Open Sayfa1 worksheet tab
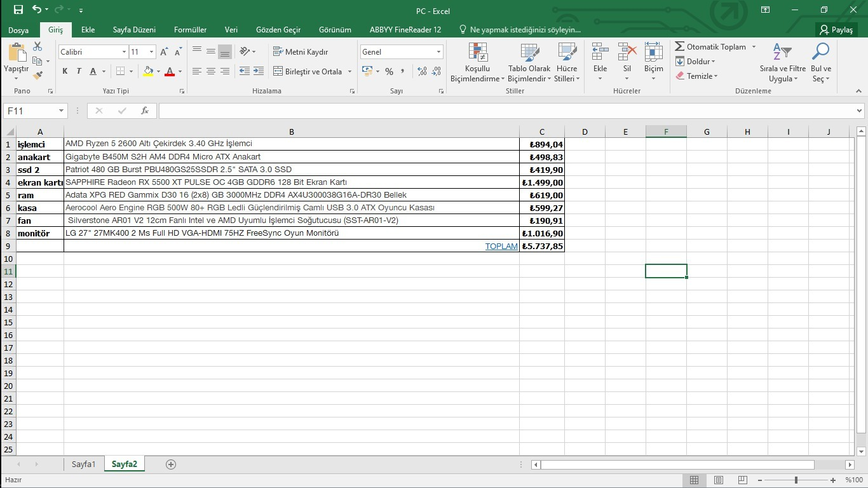 83,464
